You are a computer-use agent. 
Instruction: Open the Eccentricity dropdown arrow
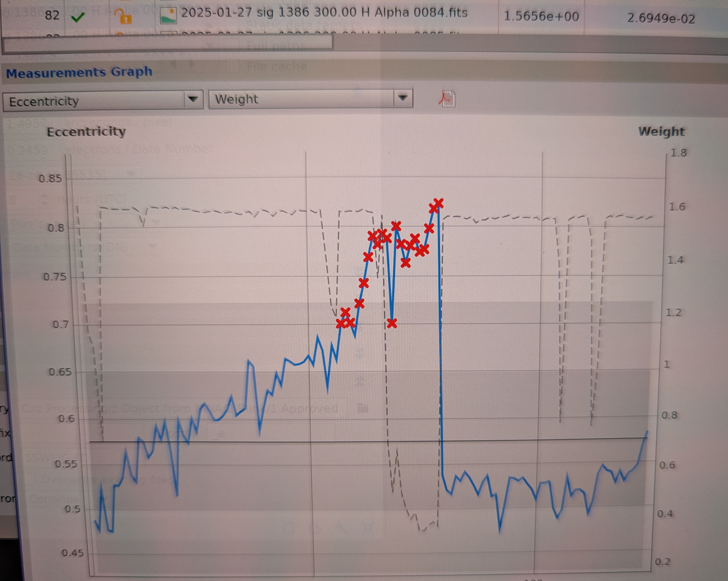193,100
